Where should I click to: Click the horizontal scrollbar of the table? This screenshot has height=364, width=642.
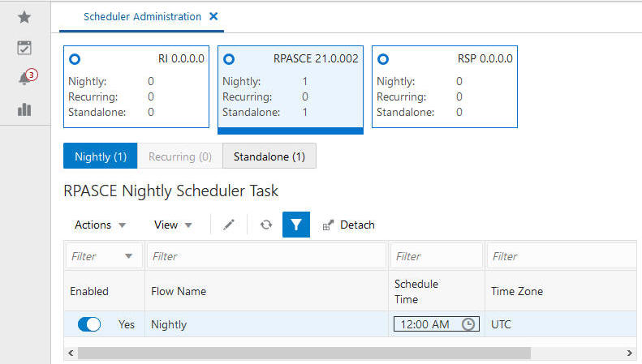(304, 353)
